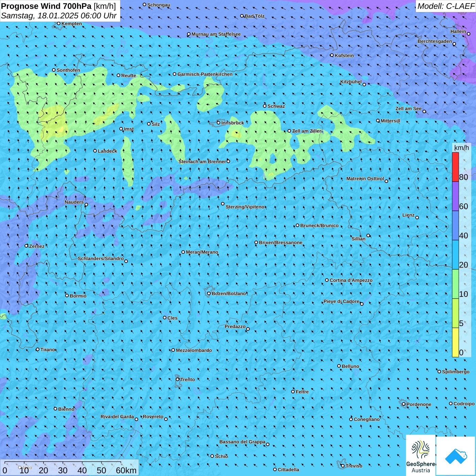Click the Garmisch-Partenkirchen label
The image size is (476, 476).
point(205,74)
